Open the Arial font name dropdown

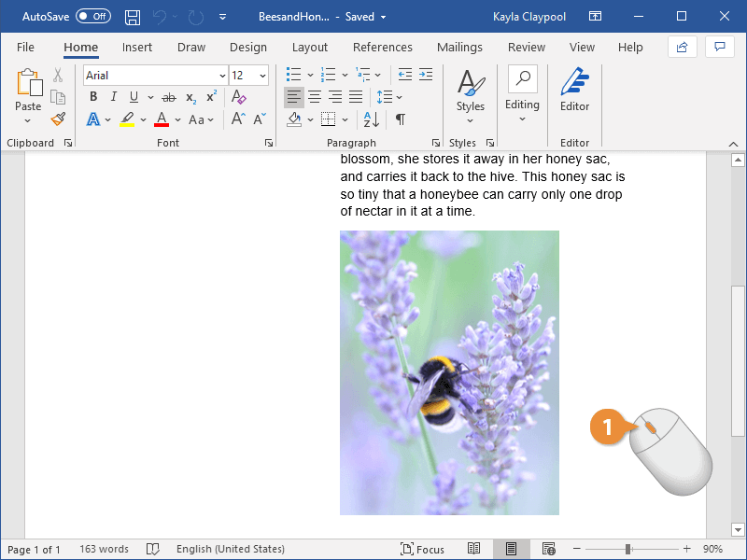pos(222,76)
